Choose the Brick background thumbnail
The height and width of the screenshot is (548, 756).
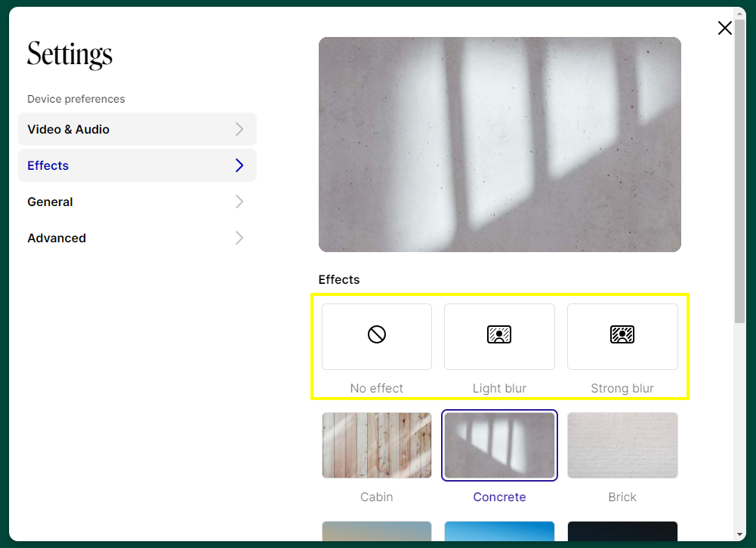point(622,445)
